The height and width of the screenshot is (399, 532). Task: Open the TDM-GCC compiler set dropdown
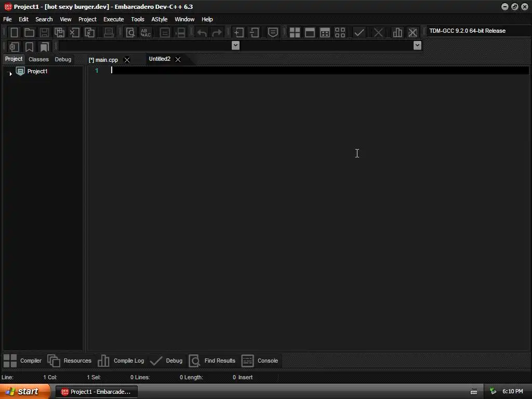tap(478, 31)
